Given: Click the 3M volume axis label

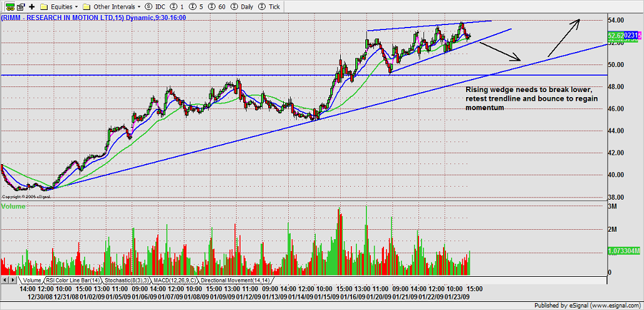Looking at the screenshot, I should pyautogui.click(x=612, y=206).
